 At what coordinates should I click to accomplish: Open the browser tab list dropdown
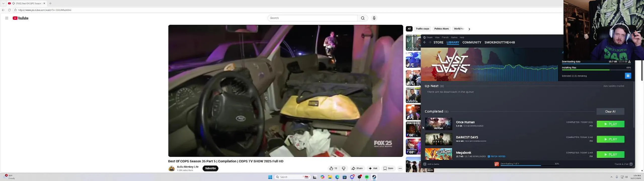3,3
